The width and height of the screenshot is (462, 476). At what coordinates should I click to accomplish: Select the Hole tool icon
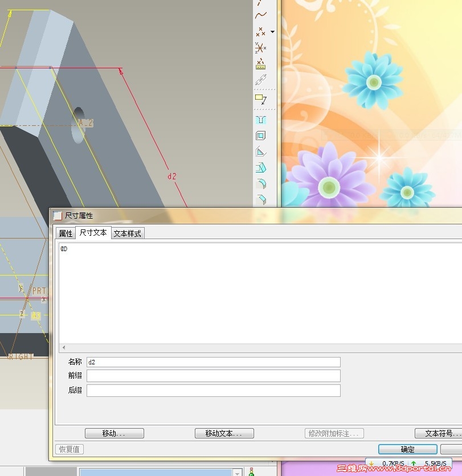pyautogui.click(x=261, y=120)
